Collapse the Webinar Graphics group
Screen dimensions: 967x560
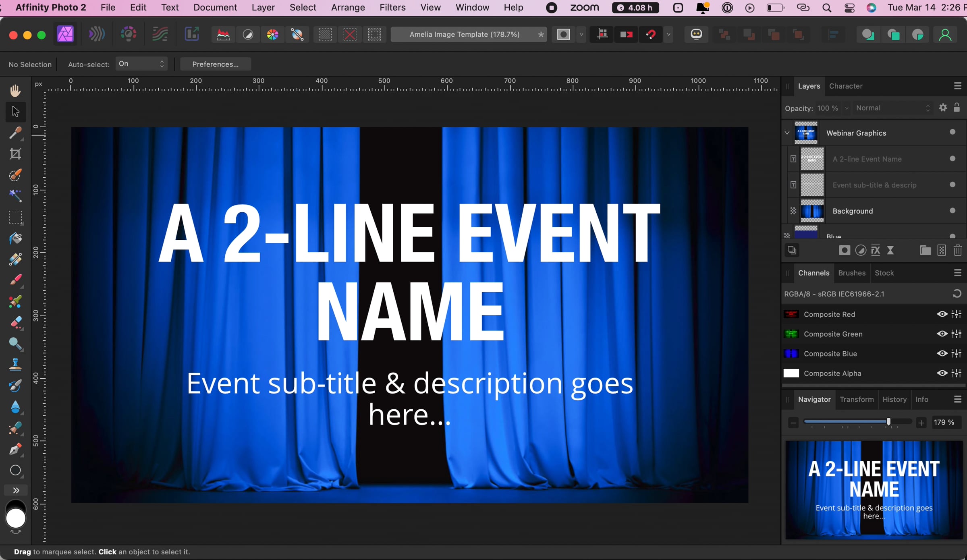(x=787, y=133)
